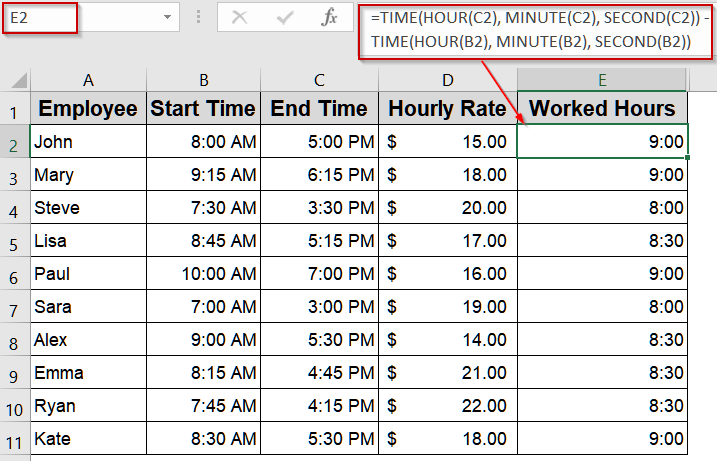Select row 10 header
717x461 pixels.
click(15, 405)
